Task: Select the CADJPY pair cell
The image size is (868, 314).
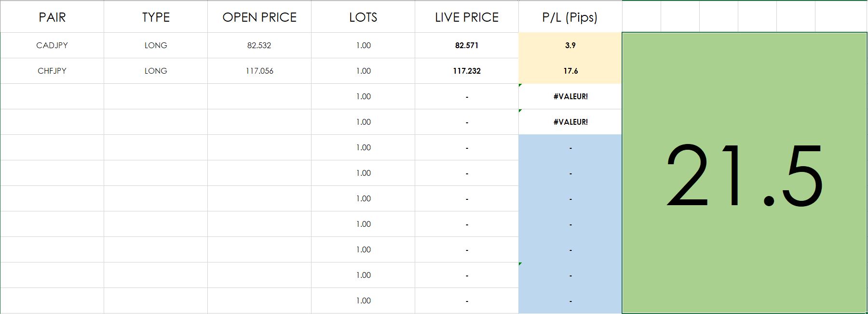Action: point(52,45)
